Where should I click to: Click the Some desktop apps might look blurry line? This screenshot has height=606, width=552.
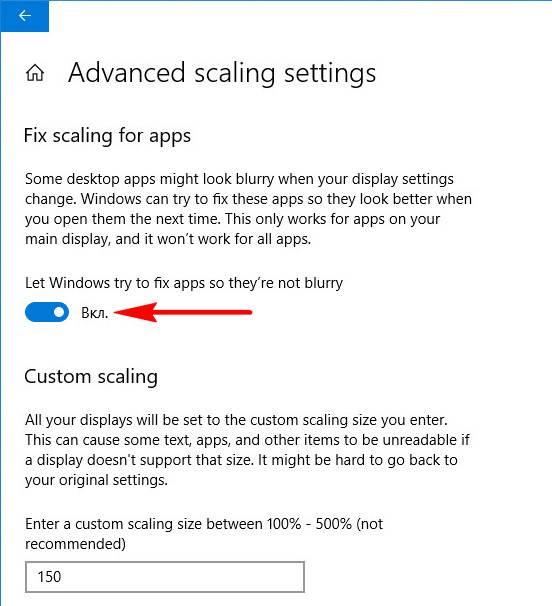pyautogui.click(x=239, y=179)
